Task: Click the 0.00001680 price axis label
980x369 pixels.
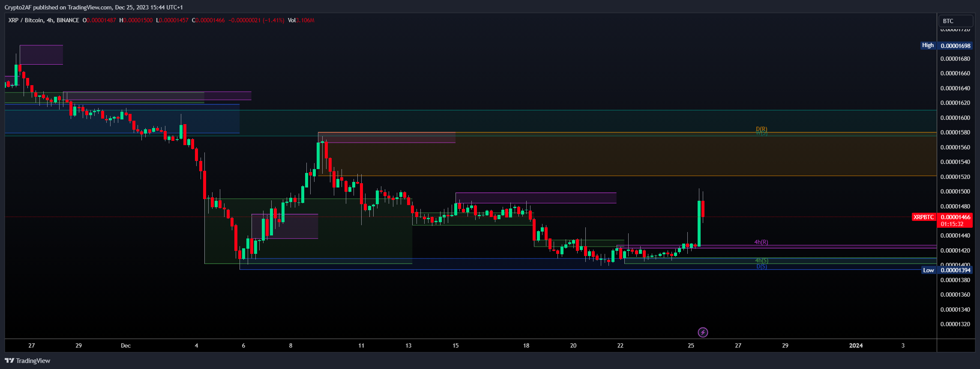Action: click(x=955, y=59)
